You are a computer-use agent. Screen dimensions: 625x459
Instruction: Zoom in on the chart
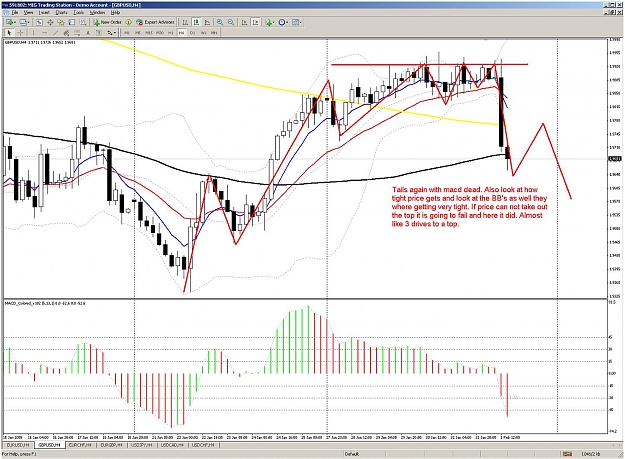tap(220, 22)
